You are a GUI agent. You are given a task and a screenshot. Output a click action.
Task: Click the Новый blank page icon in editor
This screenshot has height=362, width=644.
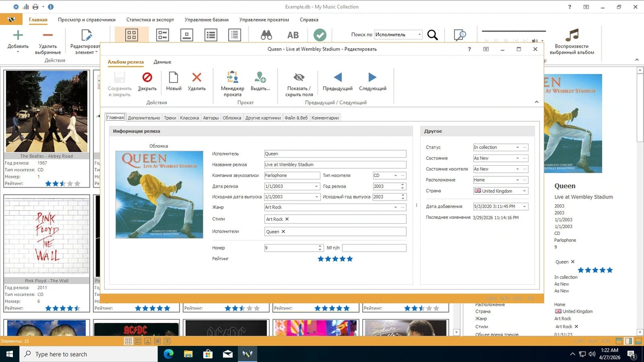pyautogui.click(x=173, y=77)
